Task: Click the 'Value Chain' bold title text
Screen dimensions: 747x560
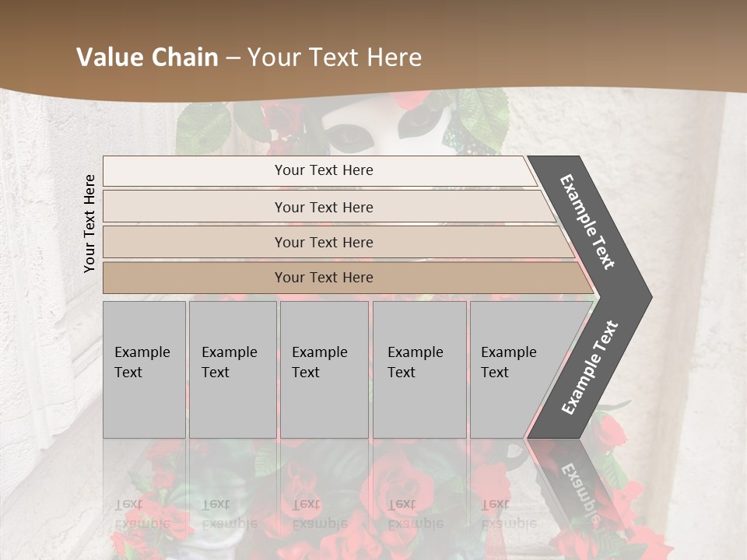Action: 147,58
